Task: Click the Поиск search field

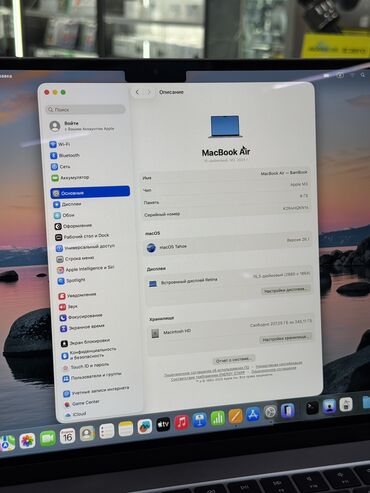Action: (85, 109)
